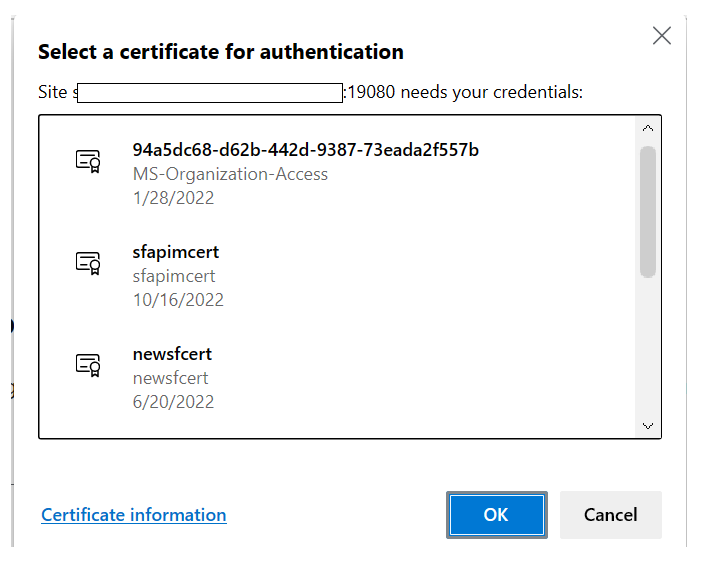Click the 10/16/2022 date entry
Image resolution: width=704 pixels, height=565 pixels.
tap(178, 300)
